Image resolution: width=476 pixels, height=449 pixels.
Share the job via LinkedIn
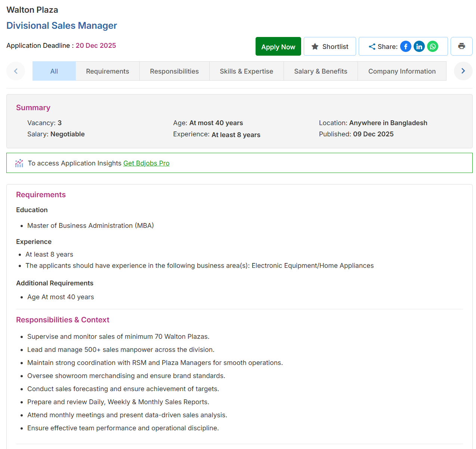tap(419, 46)
